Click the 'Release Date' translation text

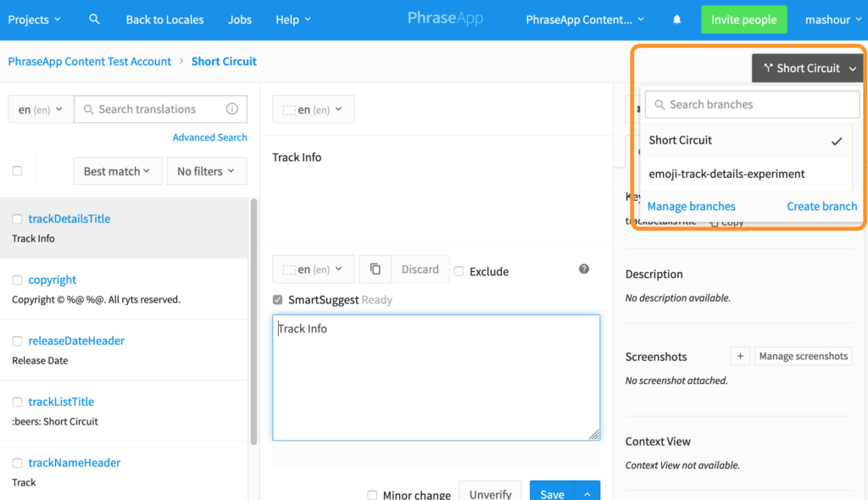click(x=40, y=360)
